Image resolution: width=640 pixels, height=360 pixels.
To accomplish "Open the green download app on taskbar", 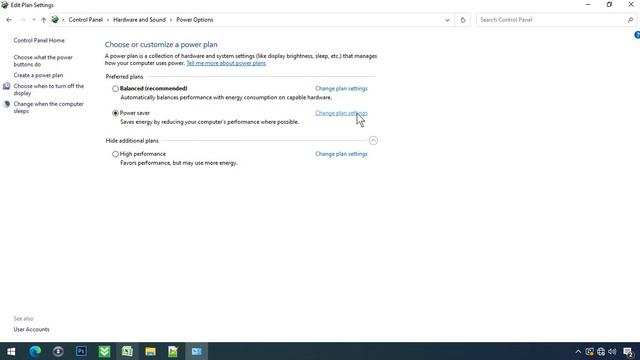I will click(x=104, y=351).
